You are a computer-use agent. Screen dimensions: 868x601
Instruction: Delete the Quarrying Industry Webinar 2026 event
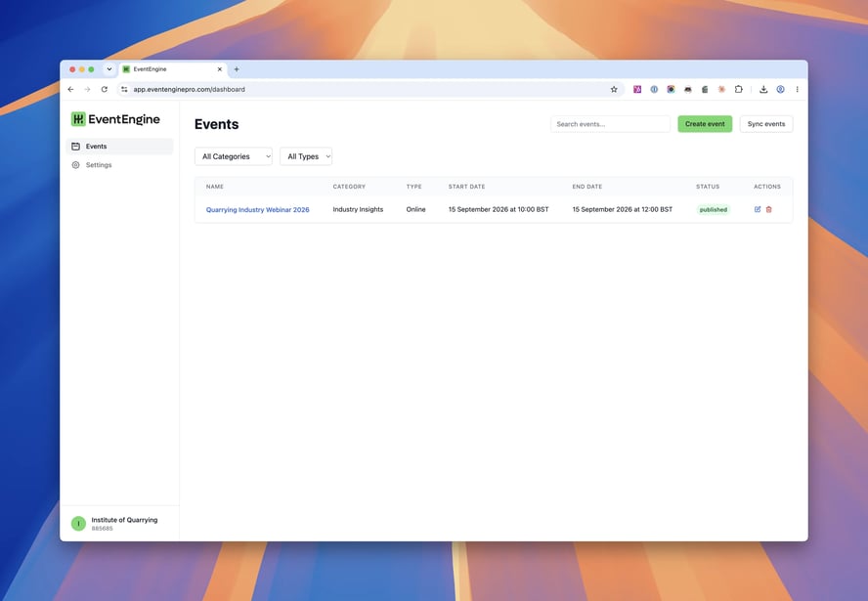coord(769,209)
